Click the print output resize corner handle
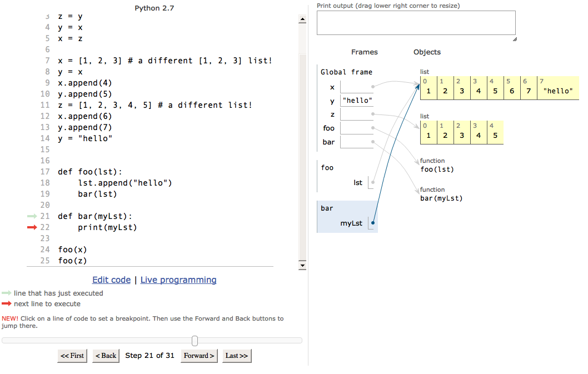Image resolution: width=588 pixels, height=374 pixels. tap(515, 39)
